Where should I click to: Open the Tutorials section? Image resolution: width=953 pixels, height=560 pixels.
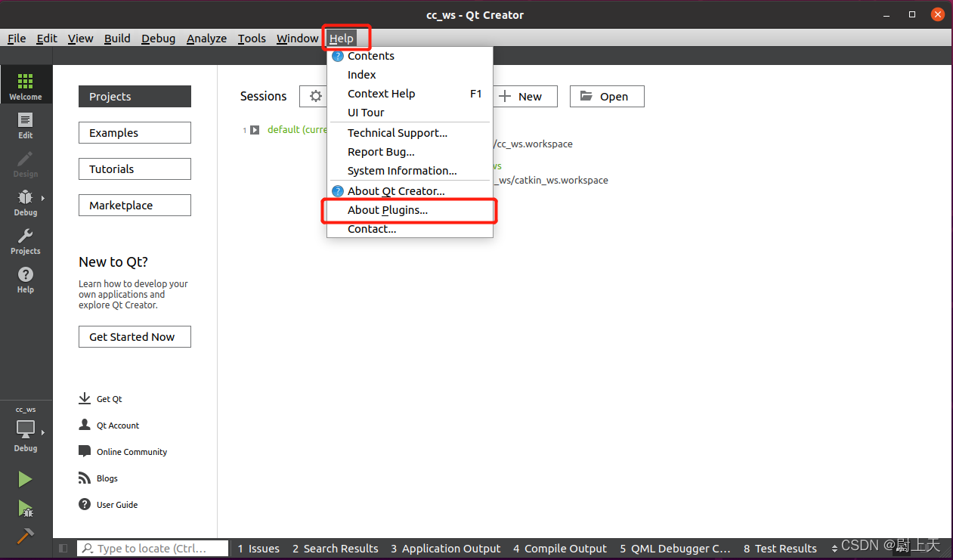point(135,169)
